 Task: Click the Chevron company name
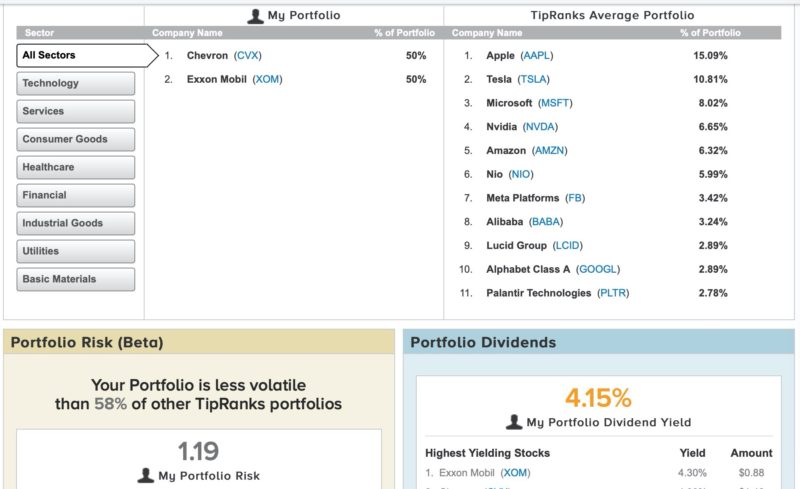coord(207,55)
